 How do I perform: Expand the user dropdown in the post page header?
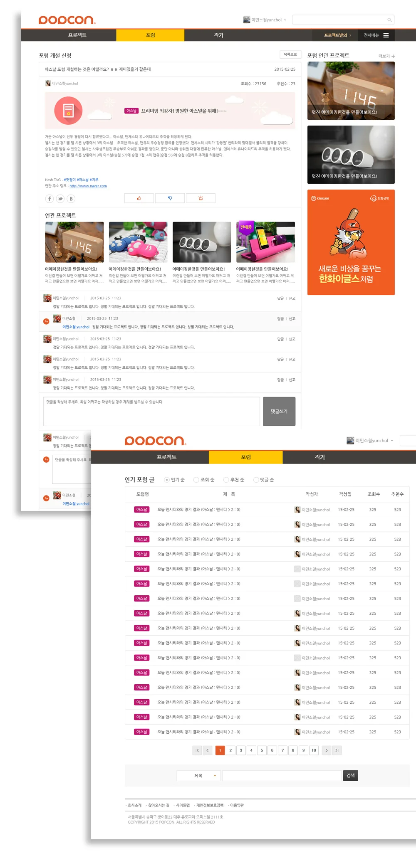(285, 20)
